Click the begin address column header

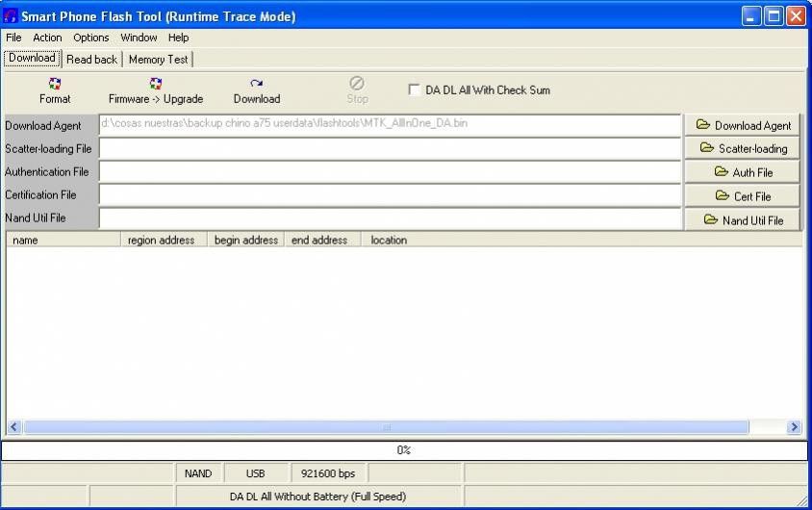coord(245,240)
